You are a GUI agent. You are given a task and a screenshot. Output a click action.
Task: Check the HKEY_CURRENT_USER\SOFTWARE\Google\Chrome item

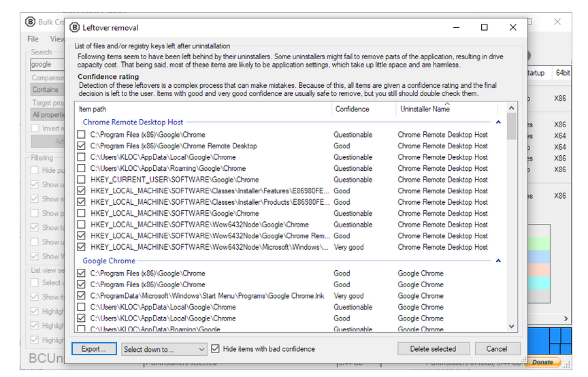pyautogui.click(x=81, y=179)
